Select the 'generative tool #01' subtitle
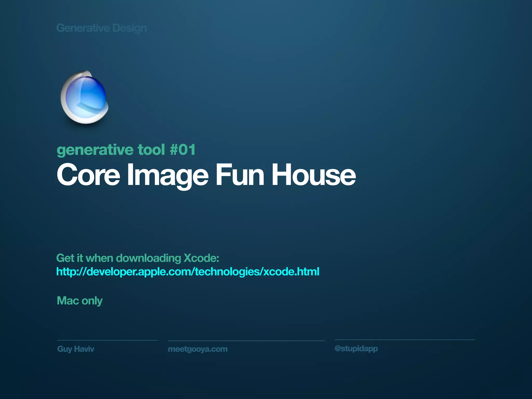 [x=126, y=150]
